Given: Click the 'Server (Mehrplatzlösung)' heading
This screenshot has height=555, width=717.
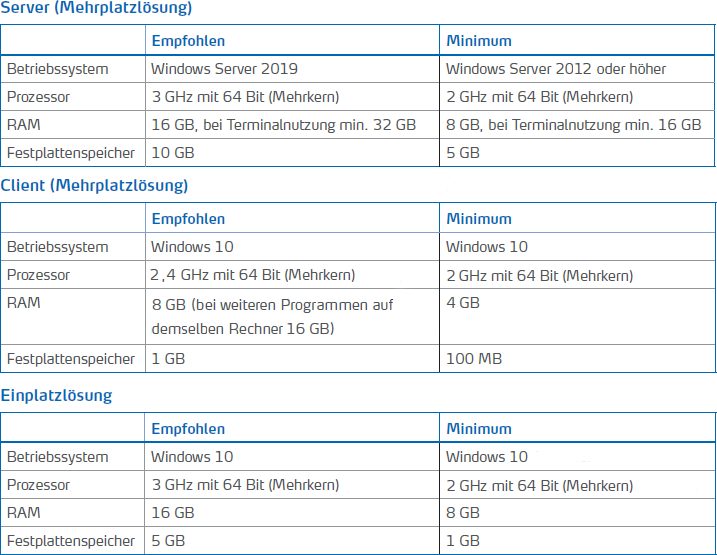Looking at the screenshot, I should (x=96, y=8).
